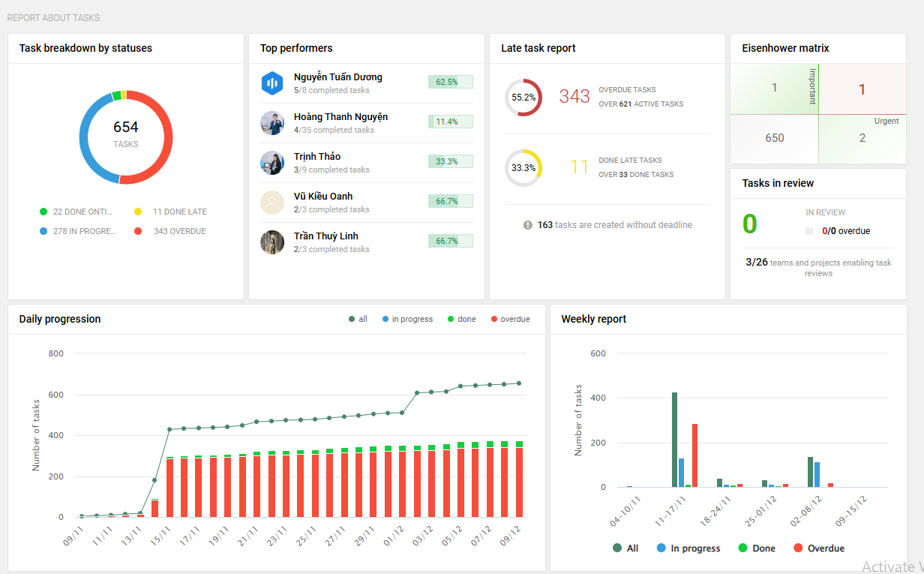This screenshot has height=574, width=924.
Task: Click Vũ Kiều Oanh's placeholder avatar
Action: click(272, 203)
